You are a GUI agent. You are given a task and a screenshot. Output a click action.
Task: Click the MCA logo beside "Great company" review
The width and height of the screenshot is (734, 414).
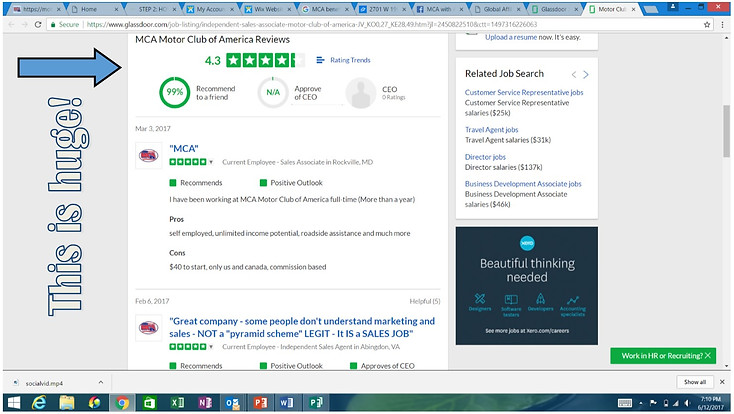click(x=148, y=327)
